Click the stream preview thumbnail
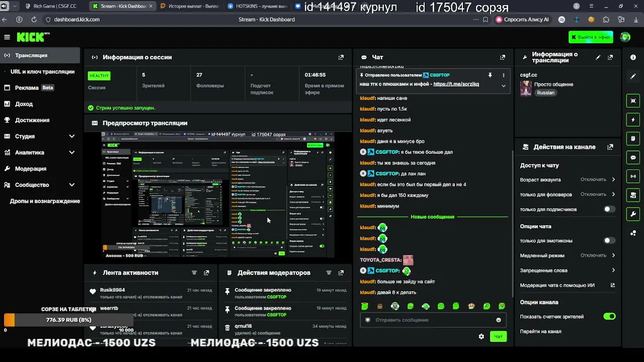This screenshot has width=644, height=362. pyautogui.click(x=218, y=195)
